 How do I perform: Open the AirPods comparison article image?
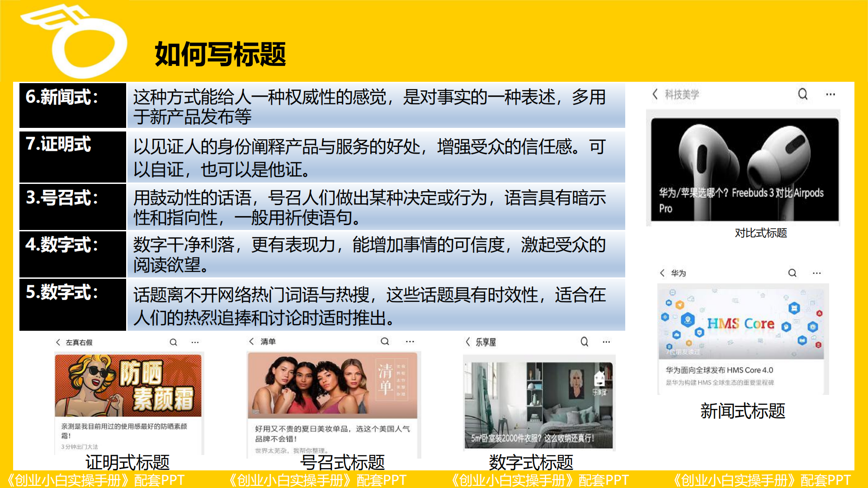(745, 169)
